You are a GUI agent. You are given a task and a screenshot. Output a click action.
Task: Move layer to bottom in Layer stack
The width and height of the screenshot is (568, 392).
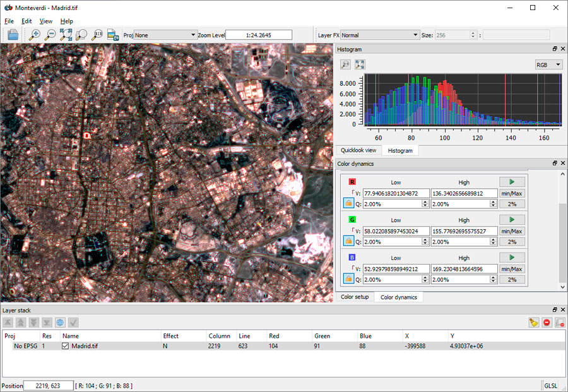(47, 323)
